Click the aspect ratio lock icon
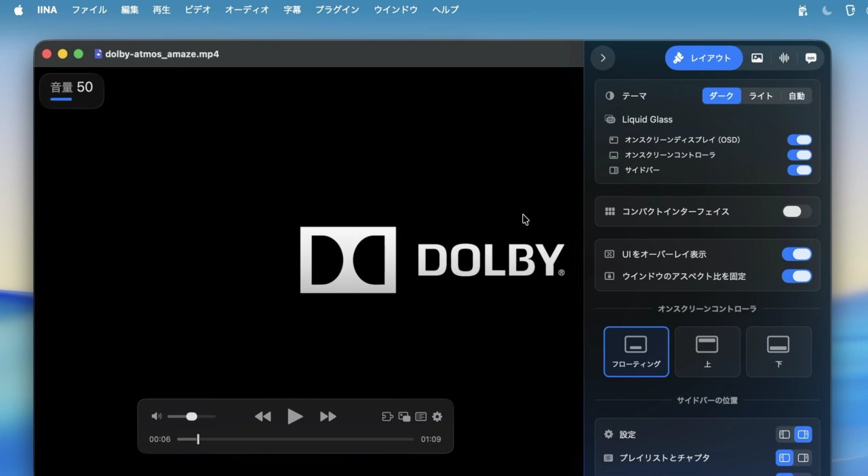868x476 pixels. pos(609,276)
